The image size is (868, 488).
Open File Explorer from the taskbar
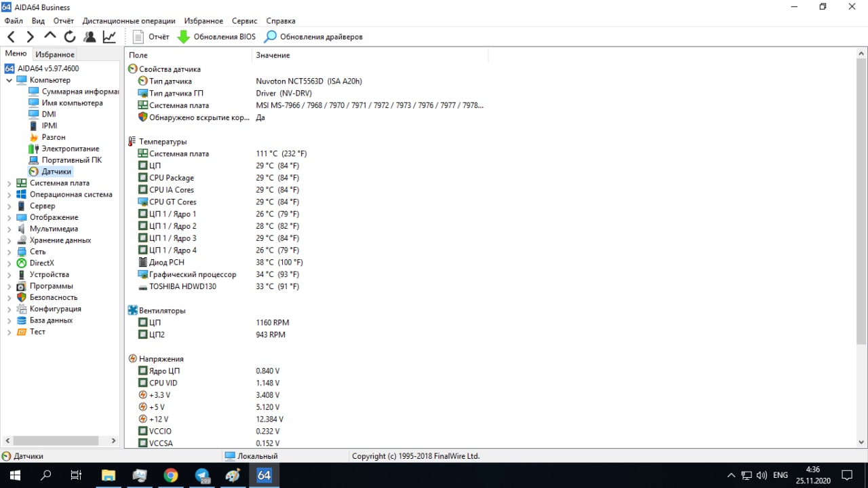(x=108, y=475)
